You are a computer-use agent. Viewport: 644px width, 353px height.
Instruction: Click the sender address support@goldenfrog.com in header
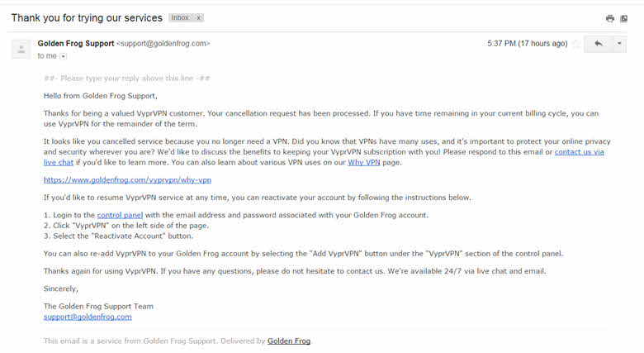pyautogui.click(x=163, y=43)
